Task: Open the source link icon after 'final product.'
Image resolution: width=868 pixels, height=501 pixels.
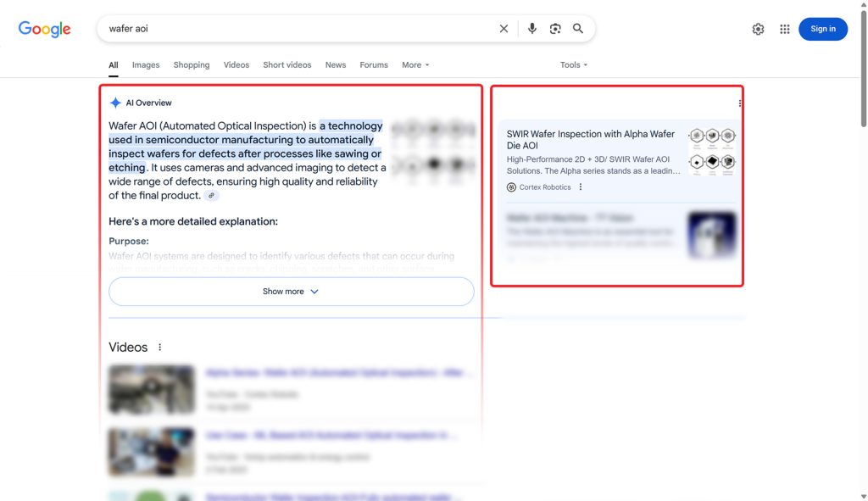Action: 211,196
